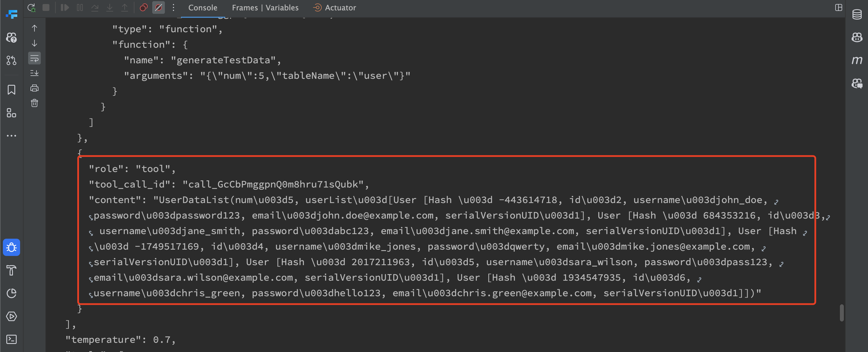Toggle soft-wrap in console
Viewport: 868px width, 352px height.
pyautogui.click(x=34, y=58)
